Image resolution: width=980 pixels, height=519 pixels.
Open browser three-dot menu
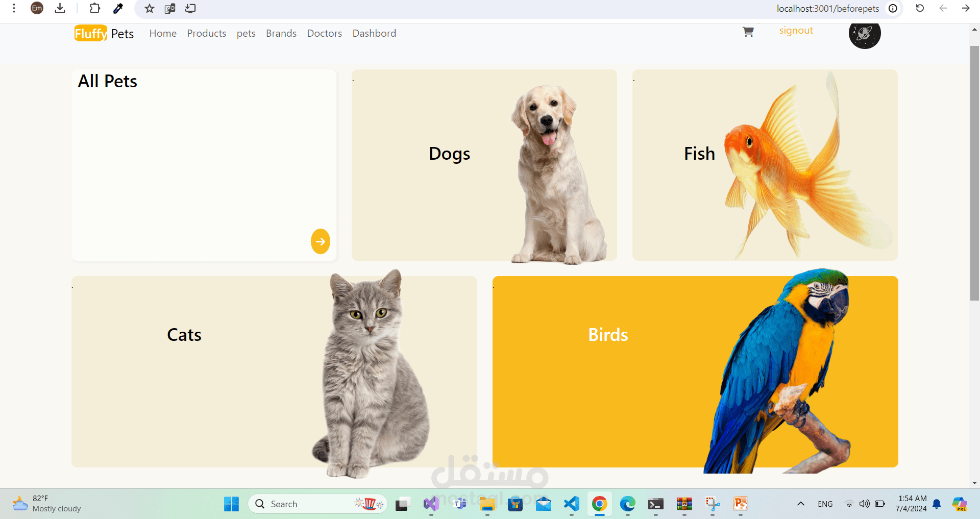click(x=14, y=8)
